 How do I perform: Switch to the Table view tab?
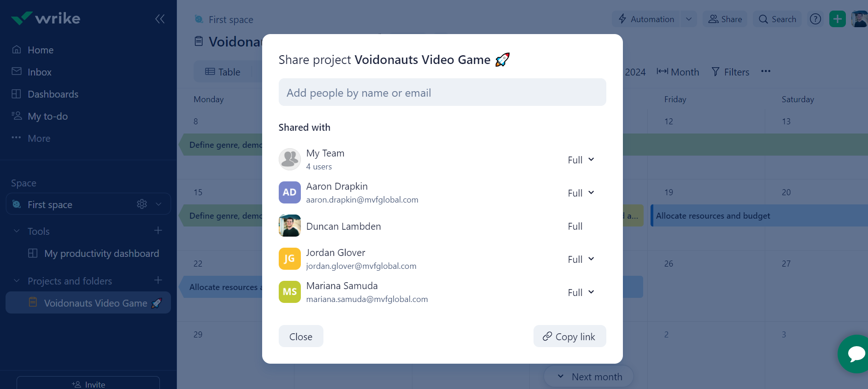(223, 72)
